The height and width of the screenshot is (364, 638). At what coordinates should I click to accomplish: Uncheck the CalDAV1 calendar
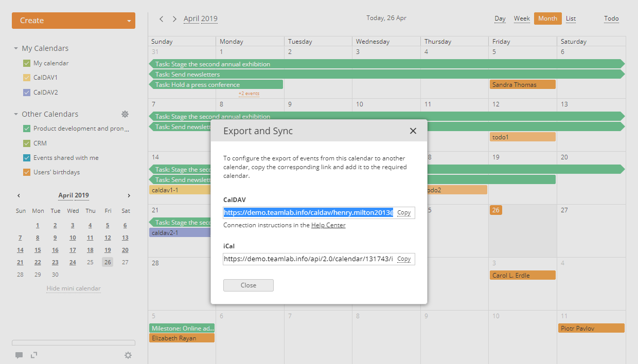point(27,77)
